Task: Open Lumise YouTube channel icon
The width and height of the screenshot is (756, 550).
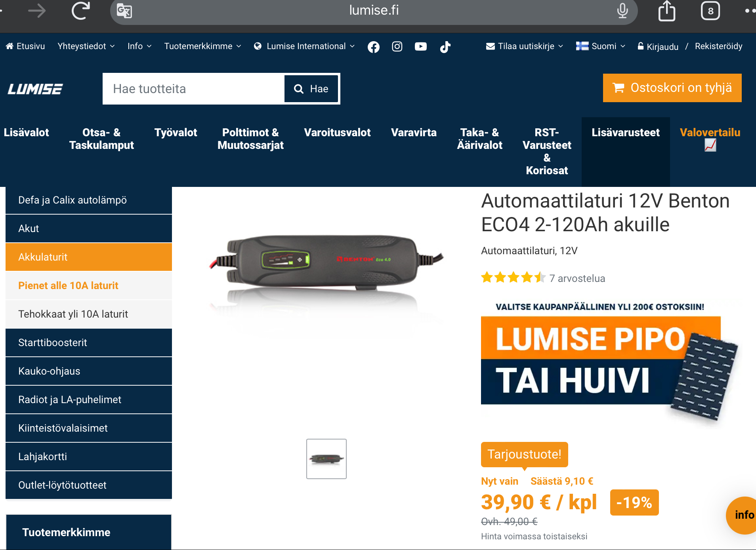Action: (x=421, y=47)
